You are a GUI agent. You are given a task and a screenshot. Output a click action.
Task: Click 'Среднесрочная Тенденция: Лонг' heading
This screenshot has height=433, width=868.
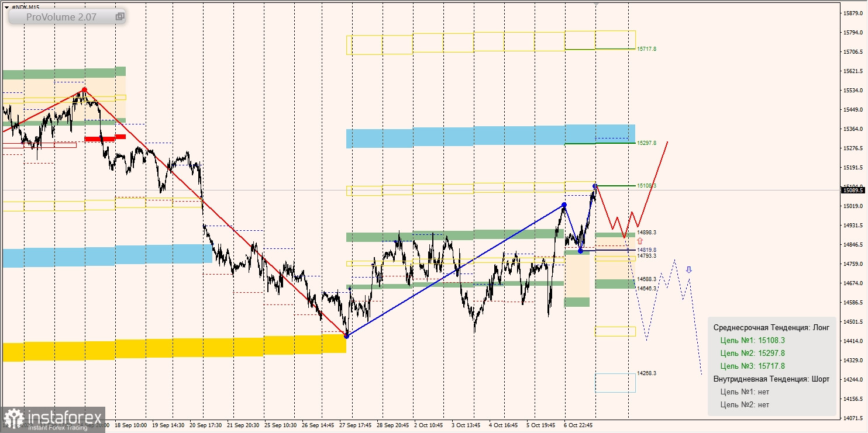click(771, 328)
